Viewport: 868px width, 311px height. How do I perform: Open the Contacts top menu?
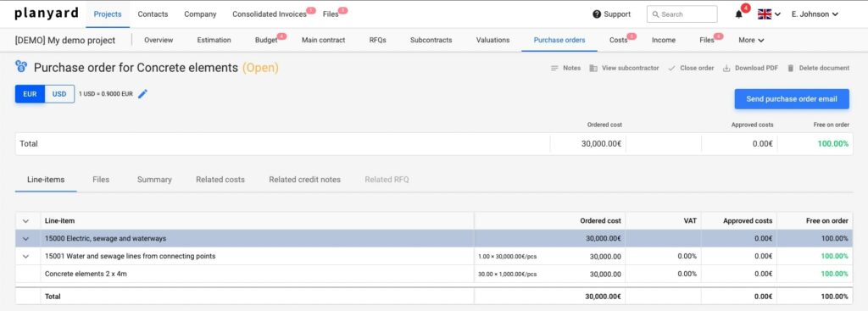coord(153,14)
